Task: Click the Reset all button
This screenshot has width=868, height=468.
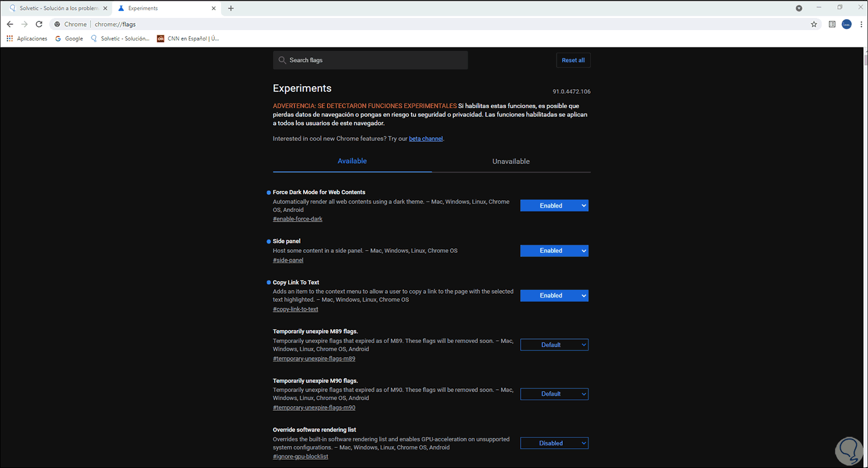Action: 573,60
